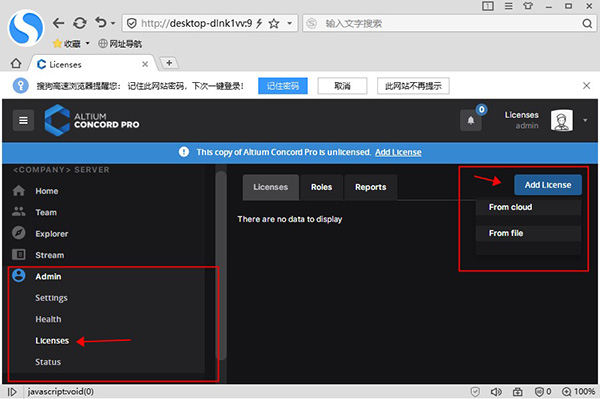This screenshot has height=399, width=600.
Task: Choose From file menu option
Action: coord(528,233)
